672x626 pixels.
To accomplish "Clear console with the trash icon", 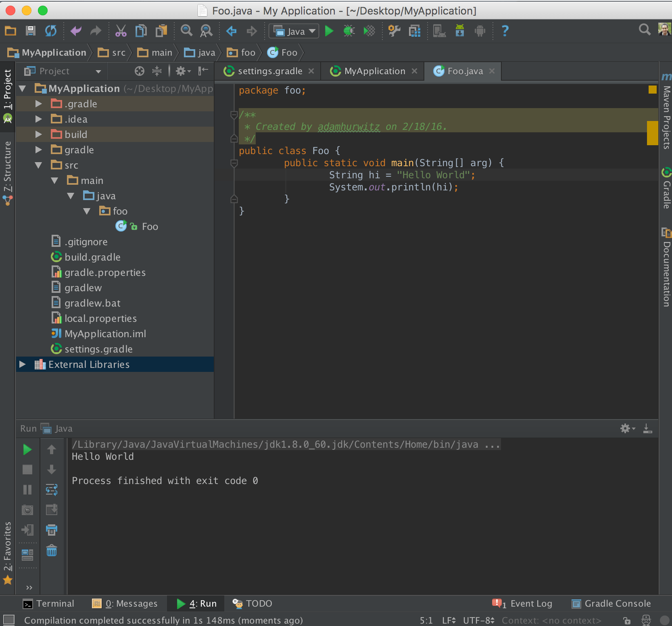I will pos(52,551).
